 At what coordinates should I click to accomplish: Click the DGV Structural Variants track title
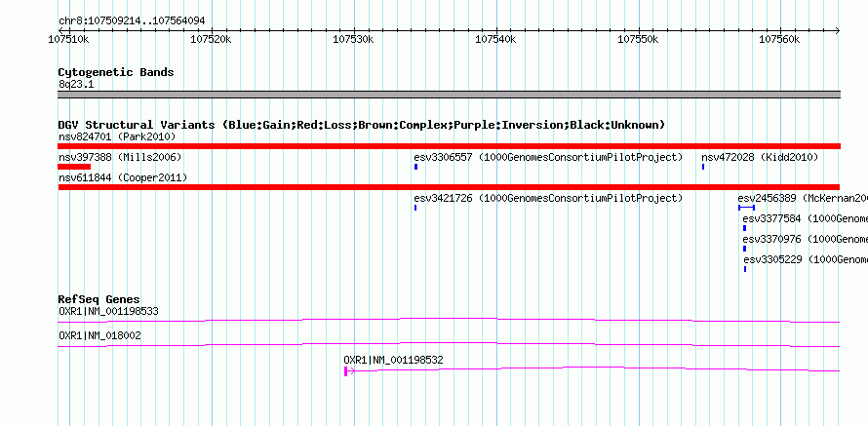tap(362, 125)
